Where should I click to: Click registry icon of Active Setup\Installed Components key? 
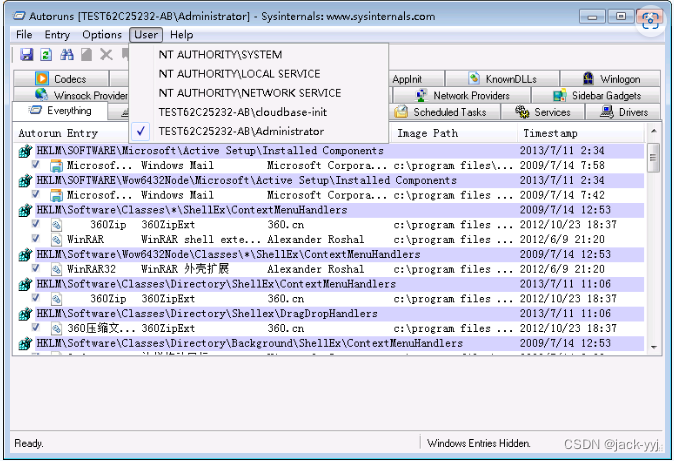25,151
